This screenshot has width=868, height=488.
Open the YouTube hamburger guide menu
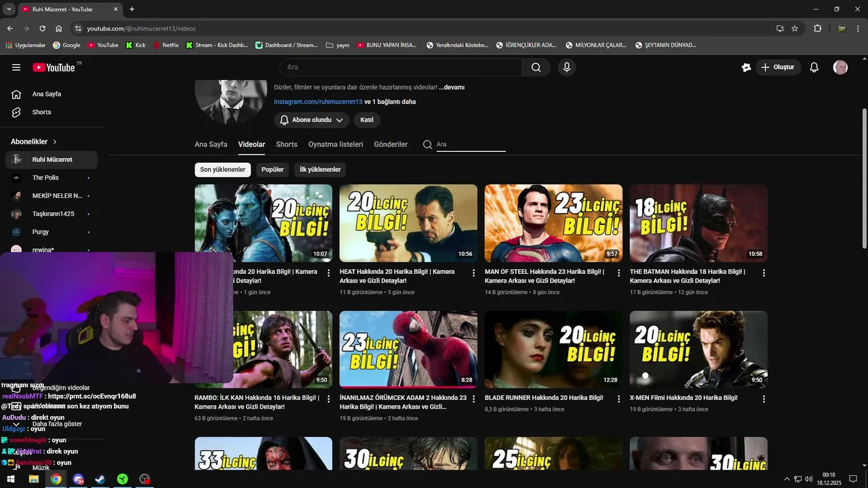pyautogui.click(x=16, y=67)
